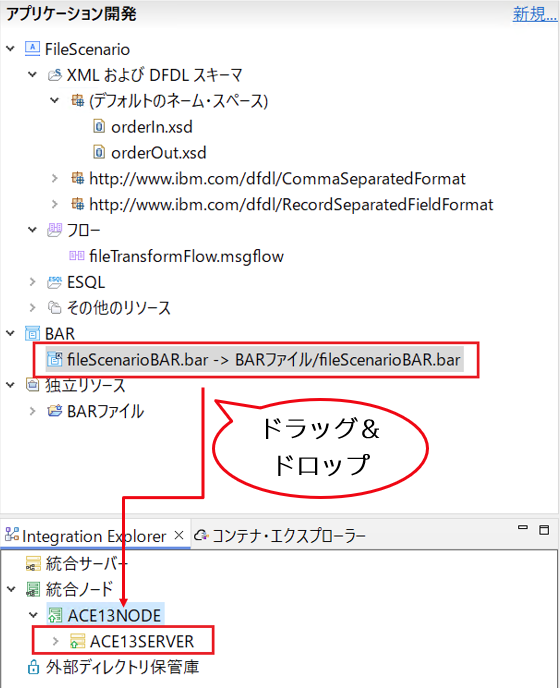This screenshot has width=560, height=688.
Task: Click the BARファイル folder icon
Action: (54, 411)
